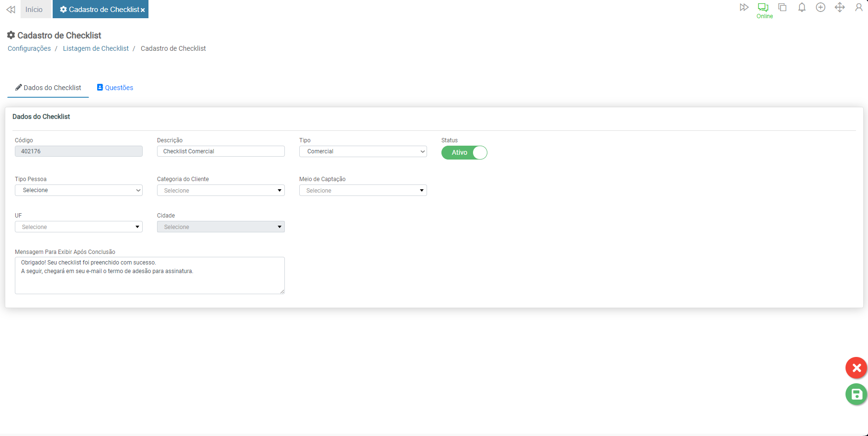Toggle the Ativo status switch

[464, 152]
